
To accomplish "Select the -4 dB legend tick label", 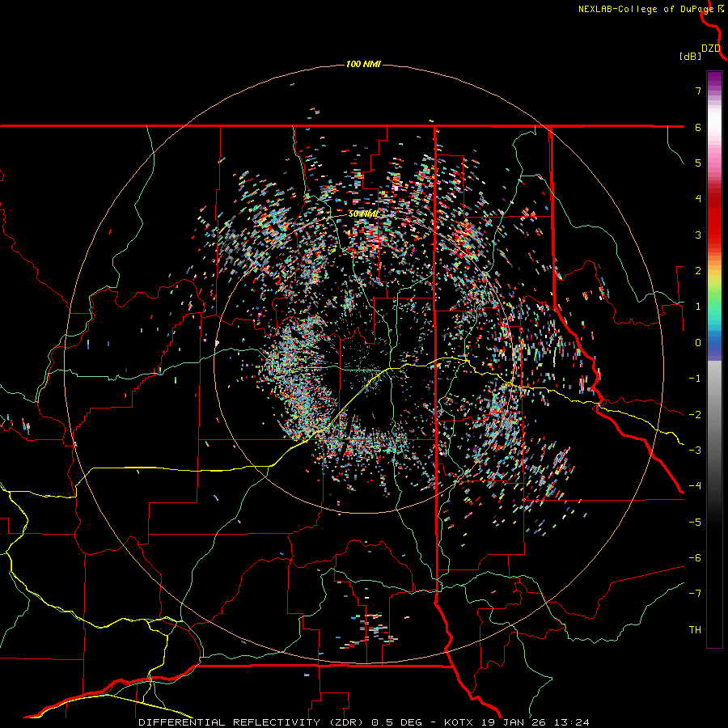I will point(695,486).
